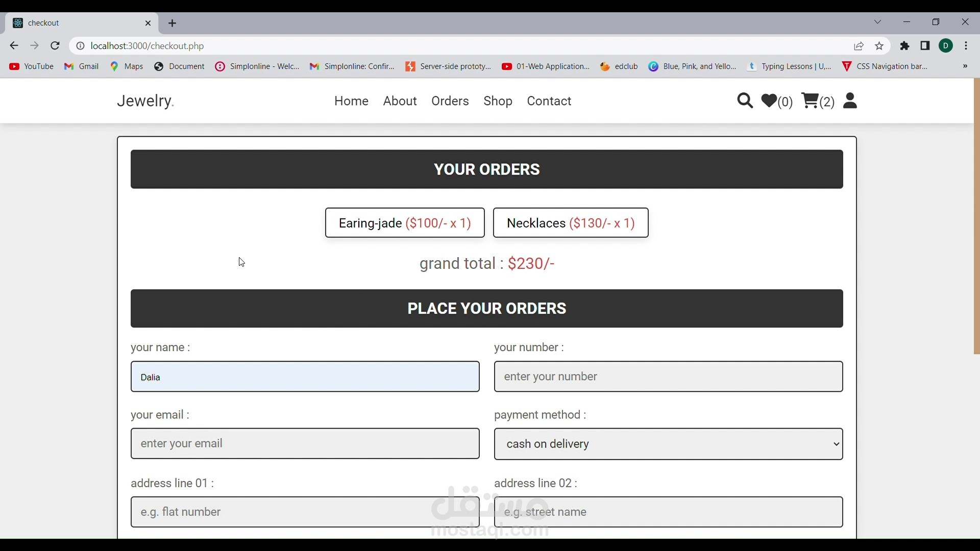Go to the Shop menu item

(498, 101)
